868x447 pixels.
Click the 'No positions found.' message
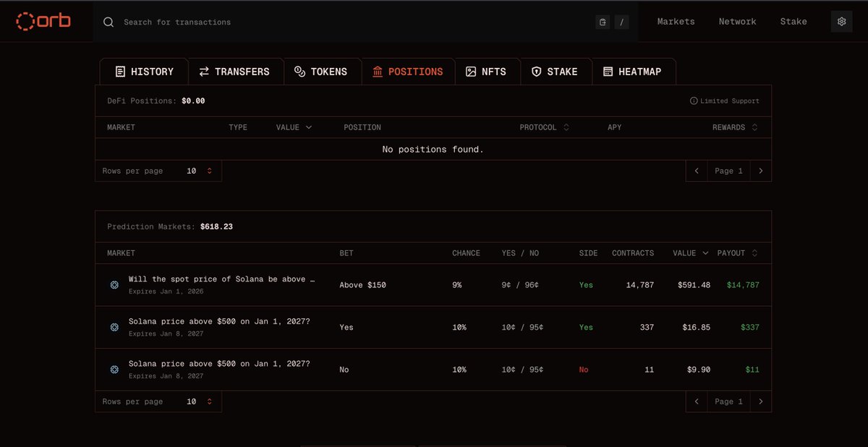433,149
